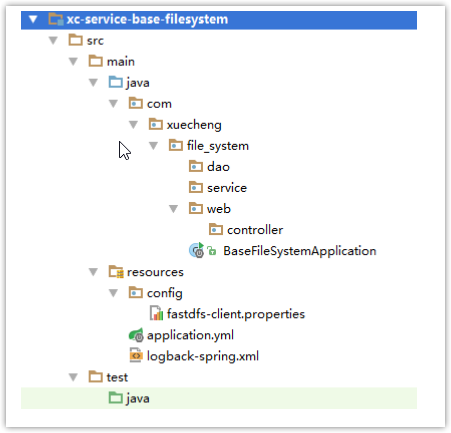The width and height of the screenshot is (451, 433).
Task: Click the logback-spring.xml file icon
Action: click(x=136, y=356)
